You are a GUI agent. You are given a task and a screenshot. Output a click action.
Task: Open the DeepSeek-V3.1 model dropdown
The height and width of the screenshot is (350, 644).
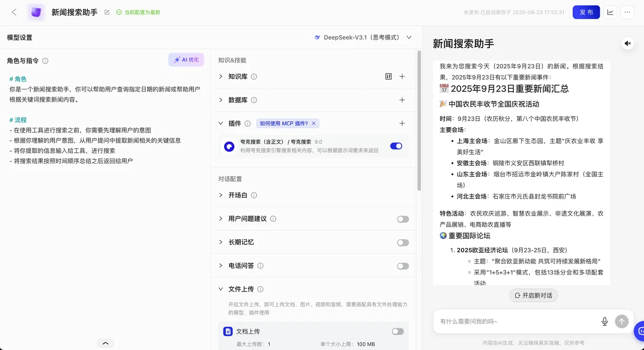[363, 37]
